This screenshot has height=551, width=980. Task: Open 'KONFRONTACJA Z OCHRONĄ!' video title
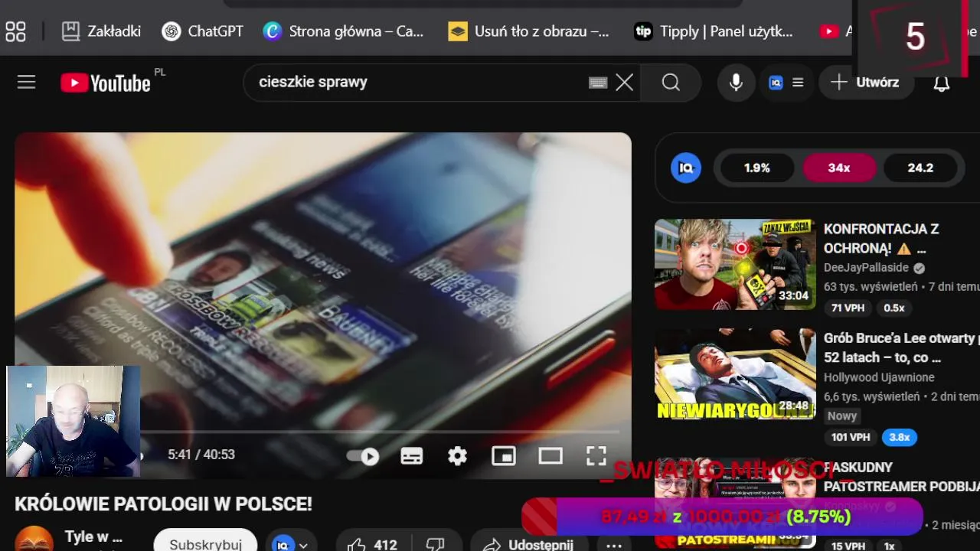(x=881, y=239)
